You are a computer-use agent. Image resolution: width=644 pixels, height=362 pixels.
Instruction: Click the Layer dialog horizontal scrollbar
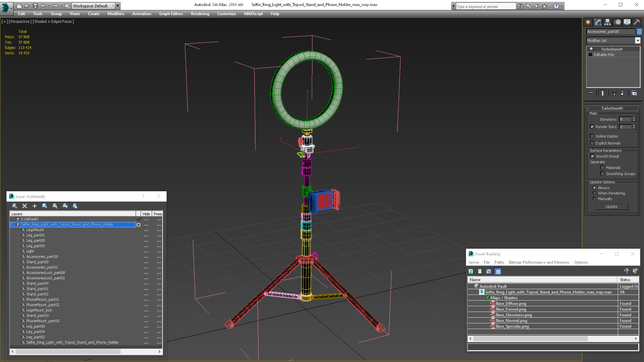click(x=86, y=351)
